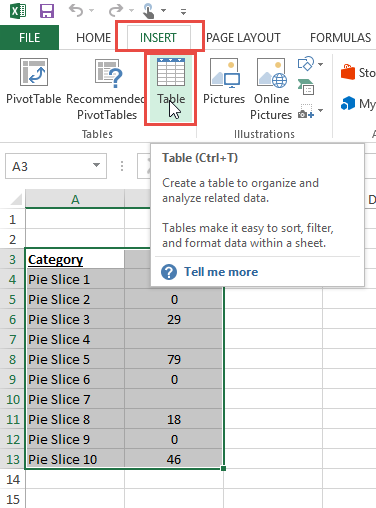Open the Undo history dropdown arrow

coord(91,10)
